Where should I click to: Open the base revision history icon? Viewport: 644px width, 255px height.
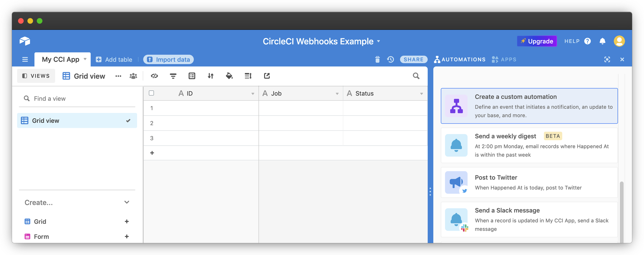(391, 59)
